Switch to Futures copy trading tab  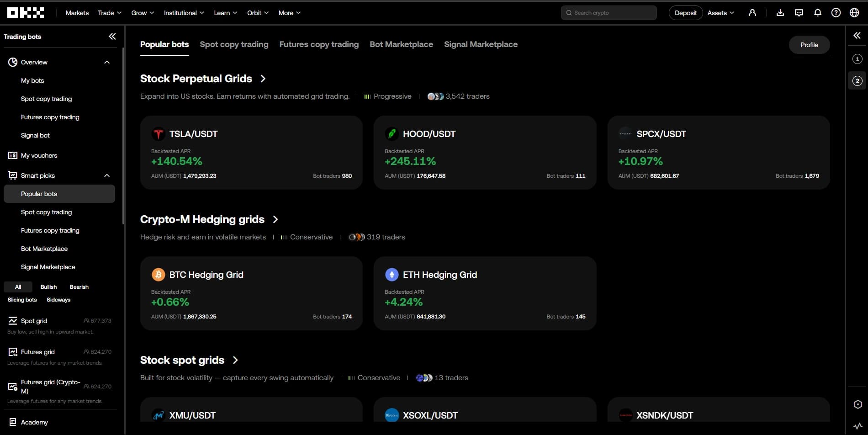click(319, 44)
